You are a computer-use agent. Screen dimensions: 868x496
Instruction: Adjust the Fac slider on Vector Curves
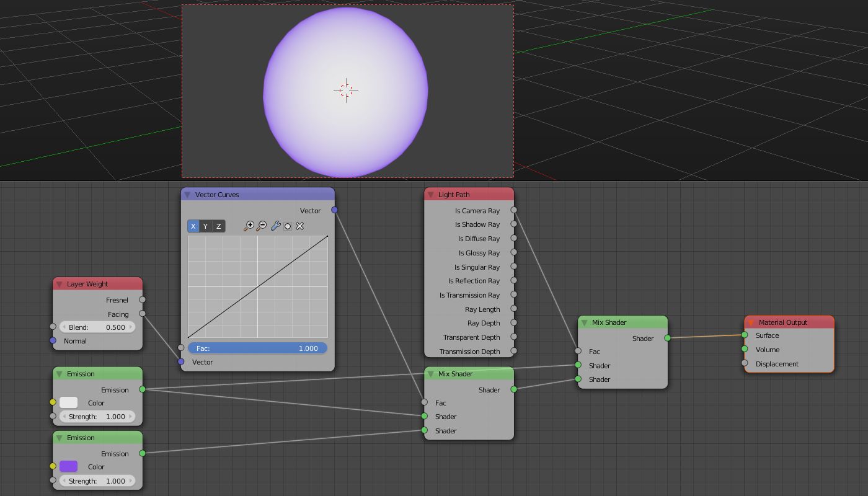[x=257, y=348]
